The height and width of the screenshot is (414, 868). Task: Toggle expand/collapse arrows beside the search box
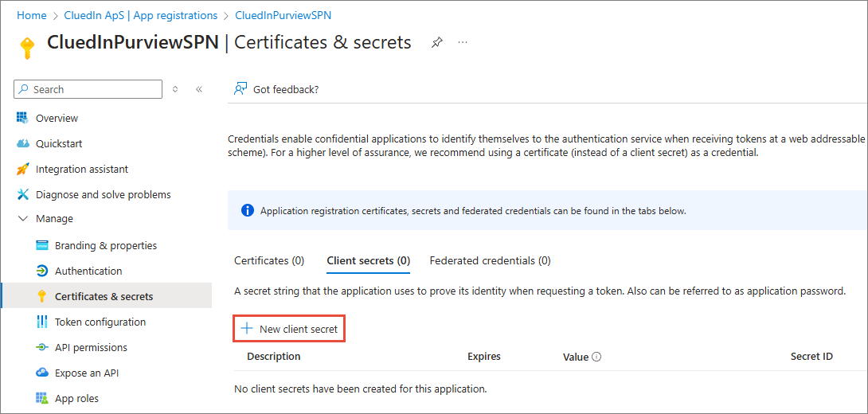pyautogui.click(x=175, y=89)
